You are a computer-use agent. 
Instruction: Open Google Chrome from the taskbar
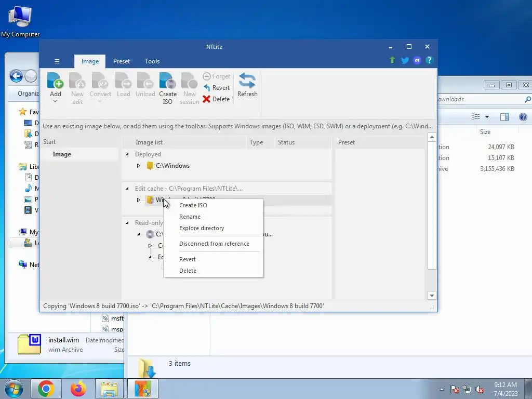46,389
